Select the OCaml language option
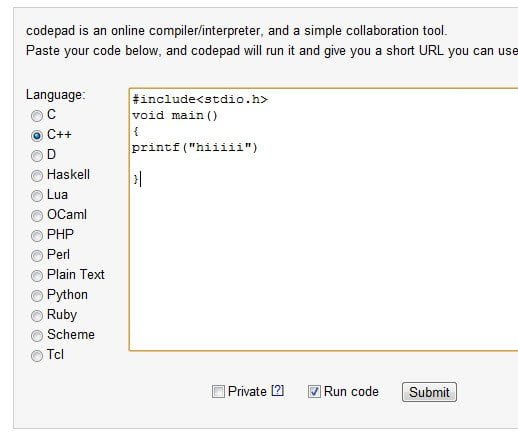This screenshot has height=434, width=518. point(37,216)
